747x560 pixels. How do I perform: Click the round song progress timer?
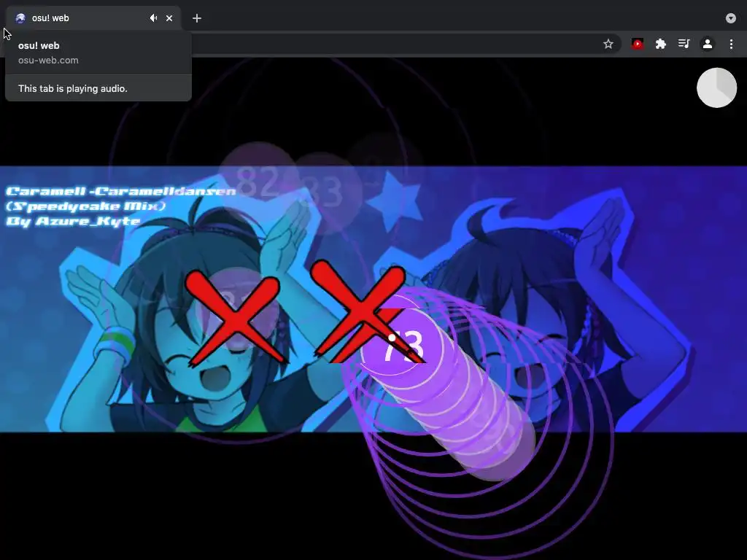click(x=716, y=87)
